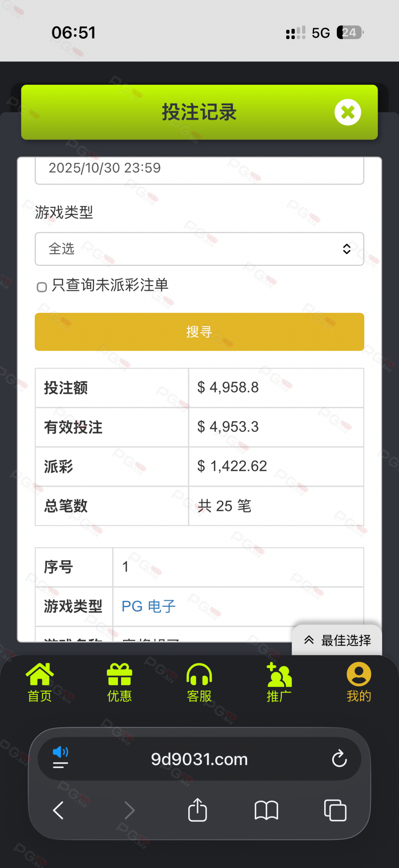The width and height of the screenshot is (399, 868).
Task: Tap the browser back arrow
Action: [x=58, y=810]
